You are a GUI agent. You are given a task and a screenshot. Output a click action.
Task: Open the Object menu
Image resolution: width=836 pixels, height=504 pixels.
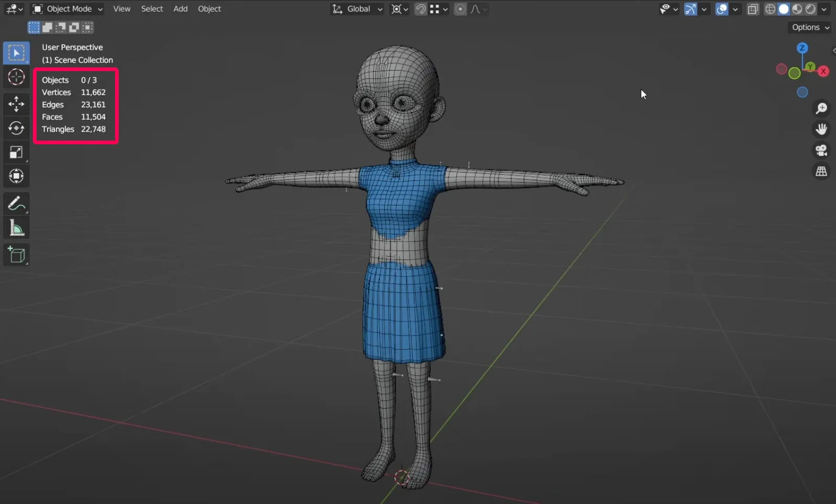209,9
